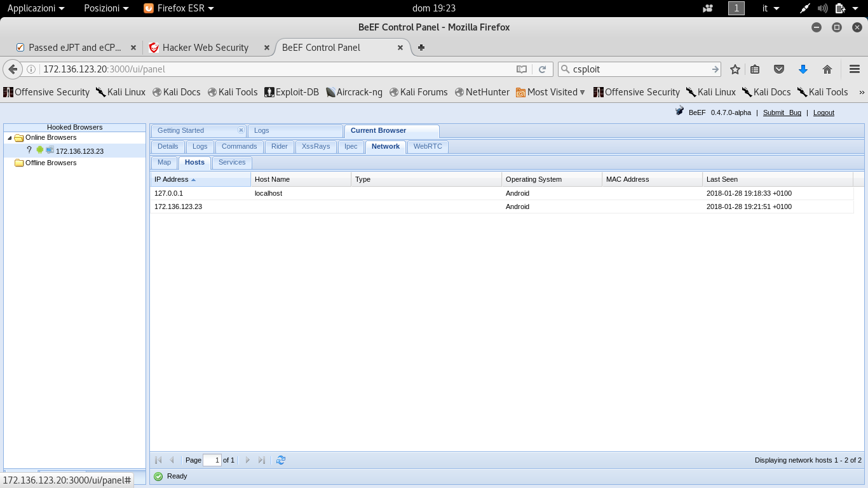Click the site info icon in URL bar
Screen dimensions: 868x488
pos(31,69)
